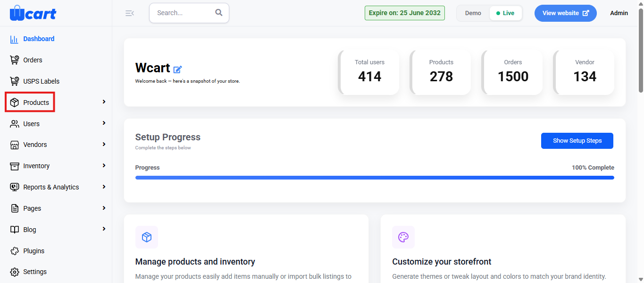Click the Expire on: 25 June 2032 badge
The width and height of the screenshot is (644, 283).
click(405, 13)
